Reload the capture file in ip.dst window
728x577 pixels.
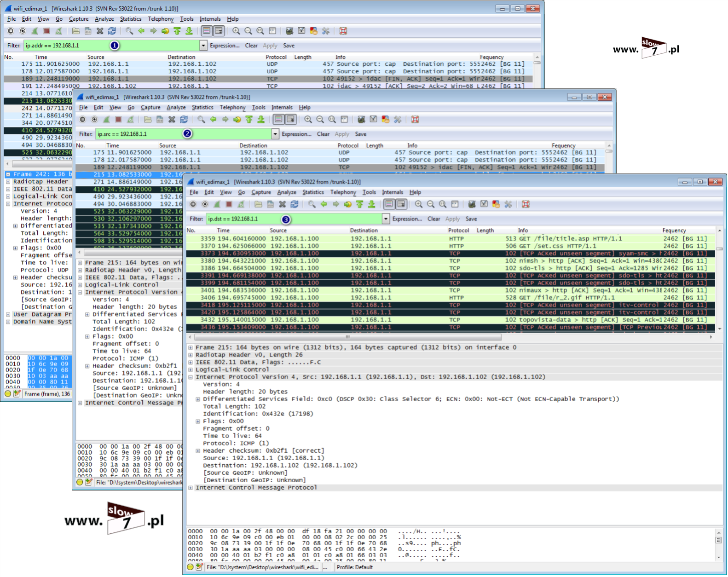tap(295, 204)
